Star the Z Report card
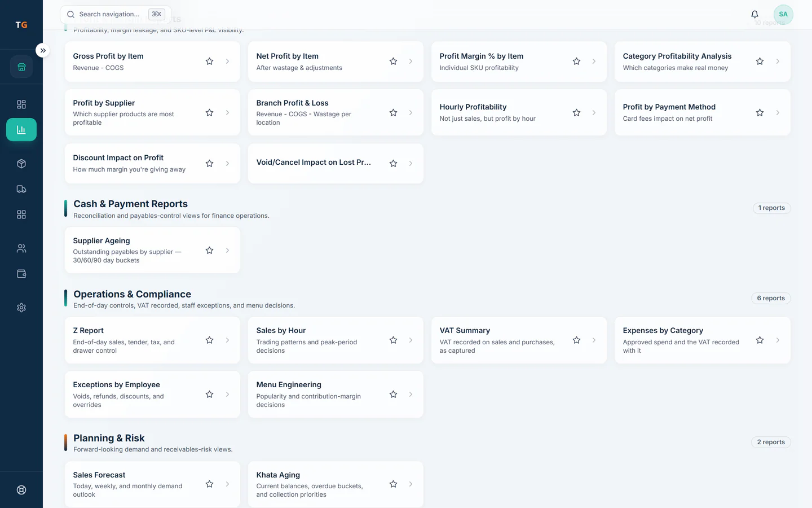812x508 pixels. (x=209, y=340)
